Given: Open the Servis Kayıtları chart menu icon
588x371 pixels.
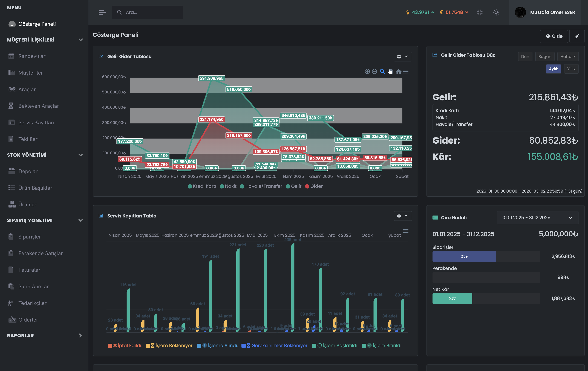Looking at the screenshot, I should [406, 231].
